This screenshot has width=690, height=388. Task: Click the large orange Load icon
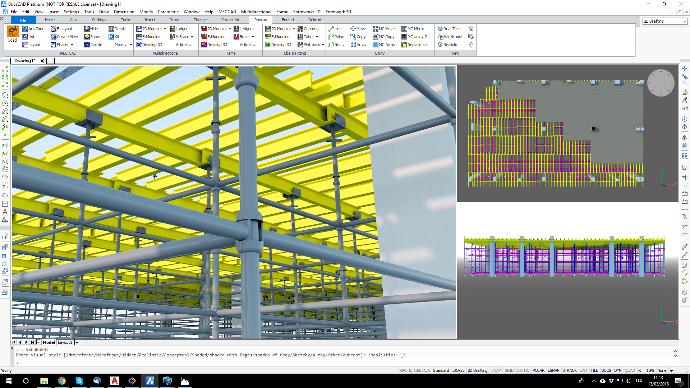[x=13, y=32]
